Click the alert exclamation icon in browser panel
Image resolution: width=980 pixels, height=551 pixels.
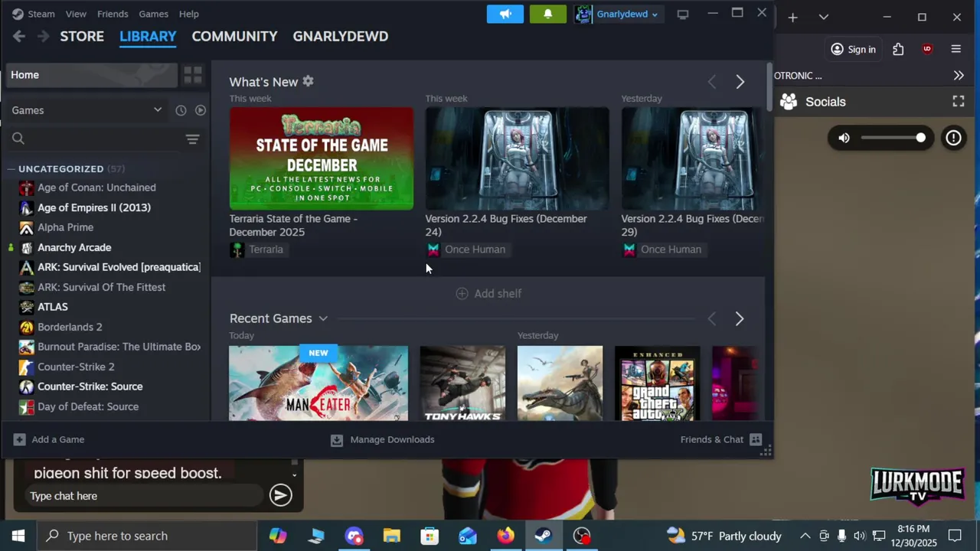click(953, 138)
